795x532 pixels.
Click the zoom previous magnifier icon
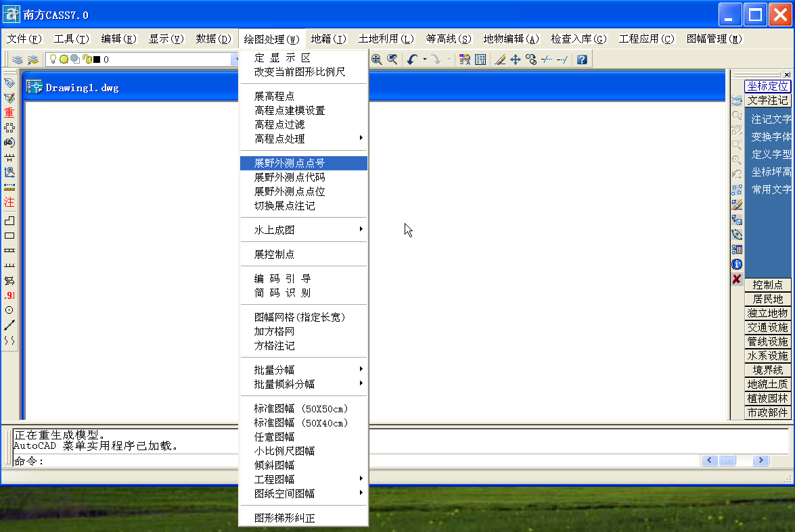(392, 59)
